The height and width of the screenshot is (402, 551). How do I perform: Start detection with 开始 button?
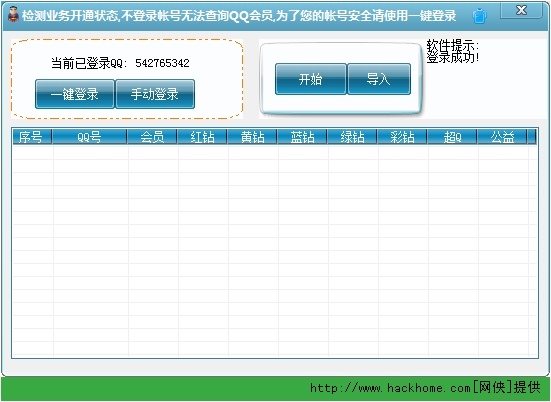pos(311,79)
